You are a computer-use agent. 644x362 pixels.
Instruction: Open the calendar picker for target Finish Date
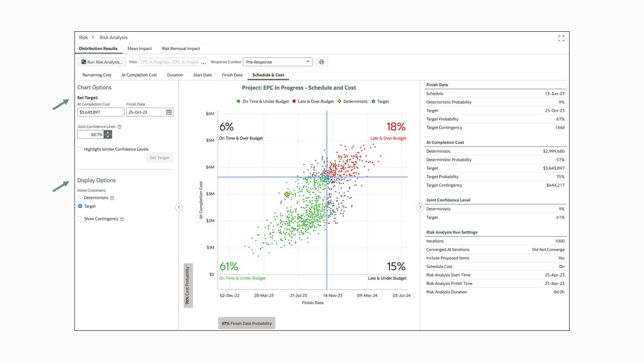(169, 112)
